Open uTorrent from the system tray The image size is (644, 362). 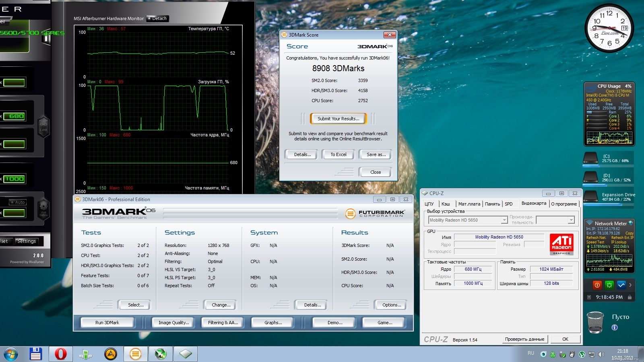tap(582, 354)
